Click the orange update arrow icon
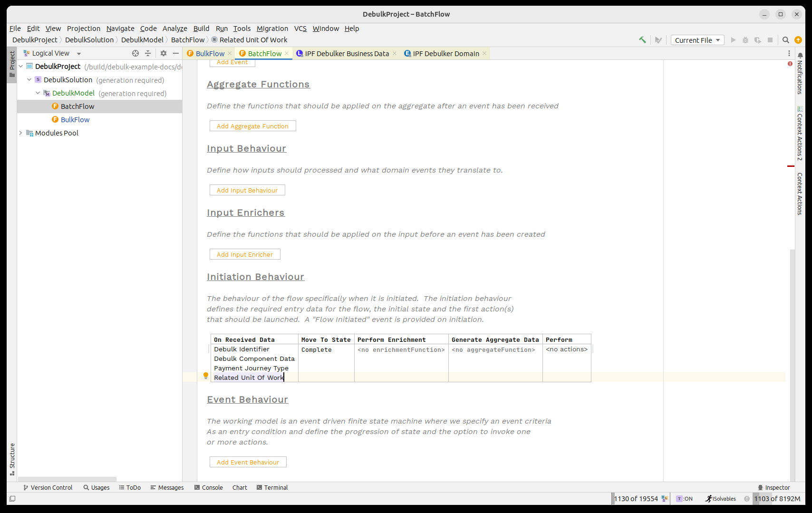Image resolution: width=812 pixels, height=513 pixels. point(798,40)
